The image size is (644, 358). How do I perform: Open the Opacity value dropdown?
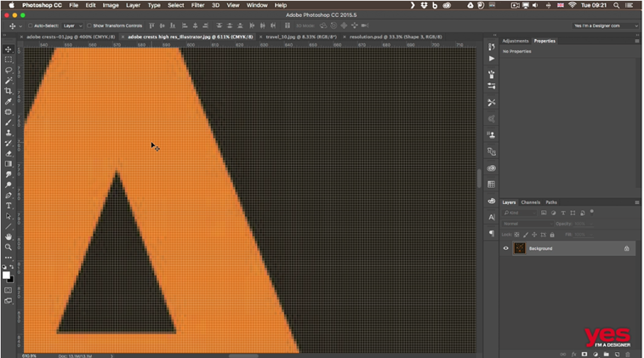pos(591,224)
